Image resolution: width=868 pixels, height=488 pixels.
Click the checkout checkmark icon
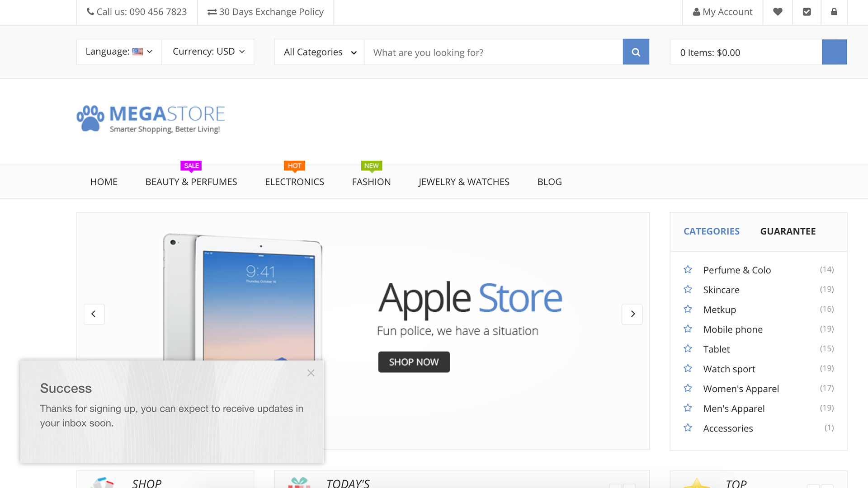[807, 12]
